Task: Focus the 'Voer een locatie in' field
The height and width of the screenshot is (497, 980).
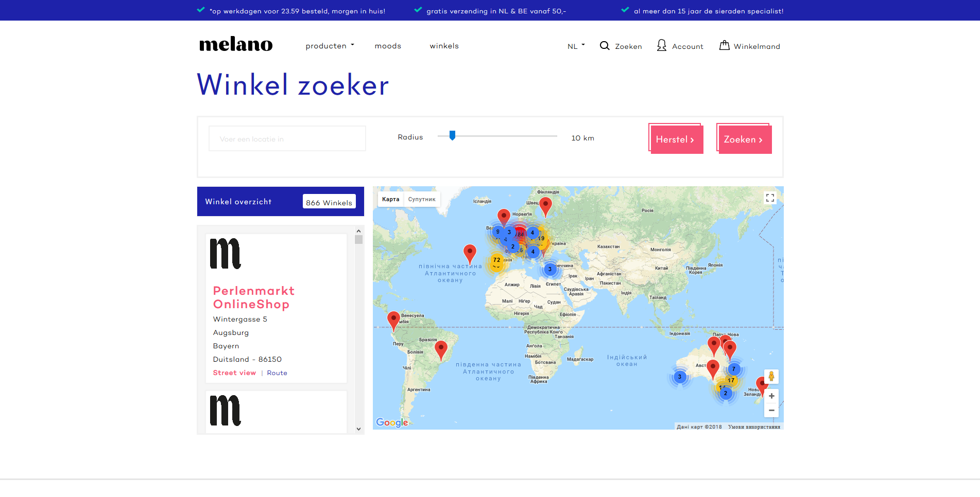Action: 287,138
